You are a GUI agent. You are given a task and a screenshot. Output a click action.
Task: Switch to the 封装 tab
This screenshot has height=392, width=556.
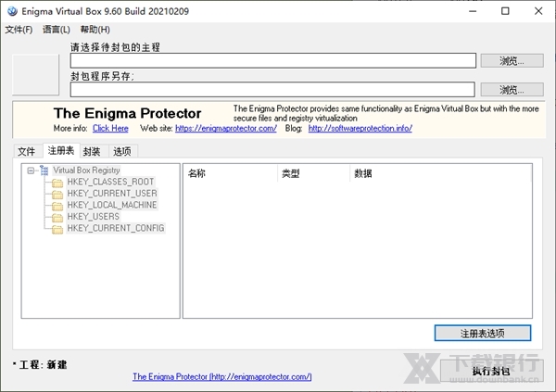click(92, 151)
